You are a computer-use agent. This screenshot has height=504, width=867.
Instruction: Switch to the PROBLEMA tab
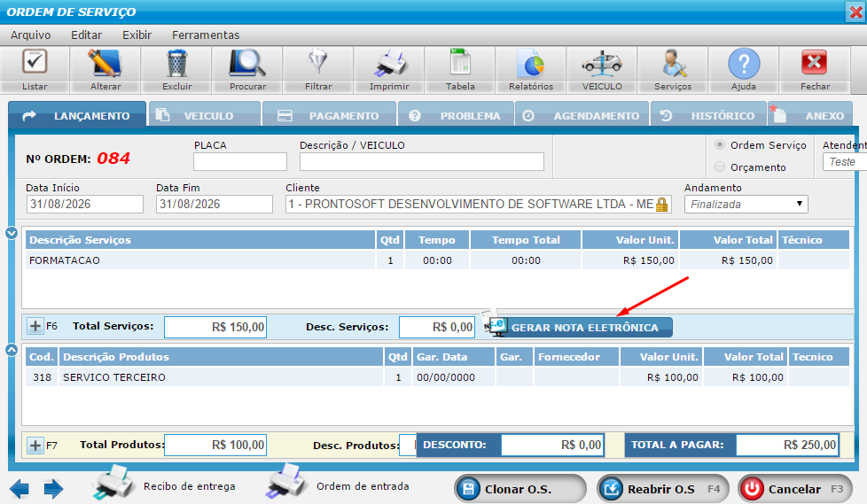(456, 115)
